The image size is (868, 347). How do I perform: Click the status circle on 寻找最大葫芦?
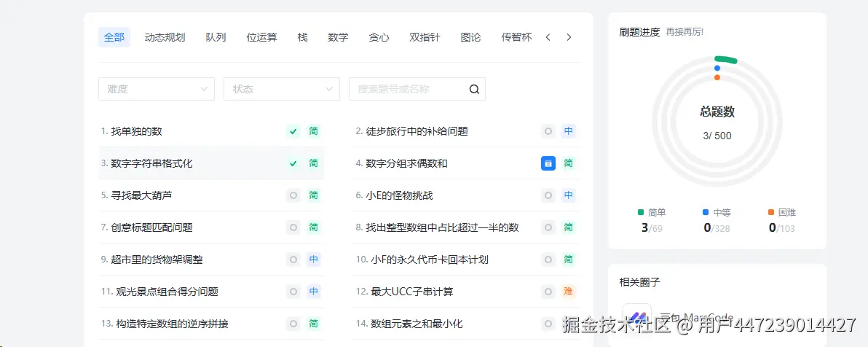point(293,195)
